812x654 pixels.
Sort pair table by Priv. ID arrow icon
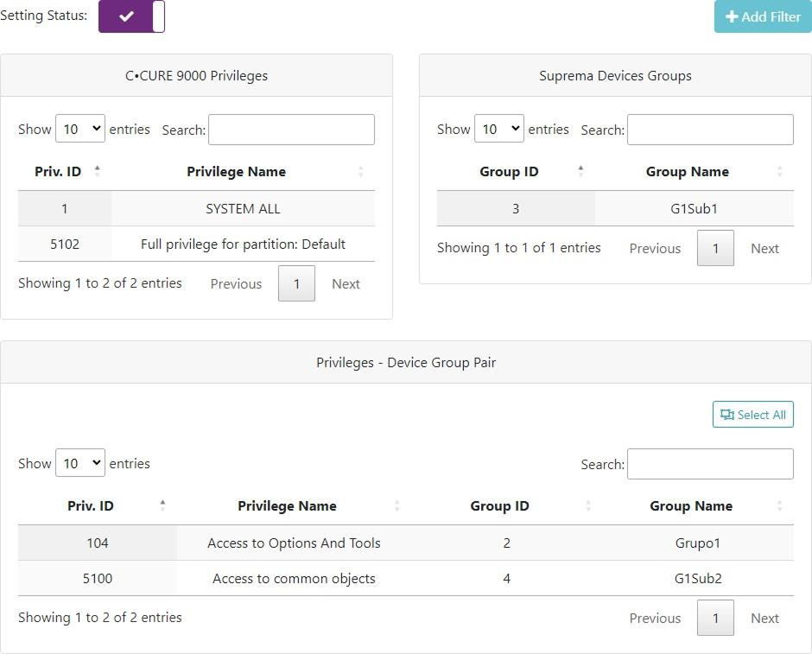[x=162, y=505]
